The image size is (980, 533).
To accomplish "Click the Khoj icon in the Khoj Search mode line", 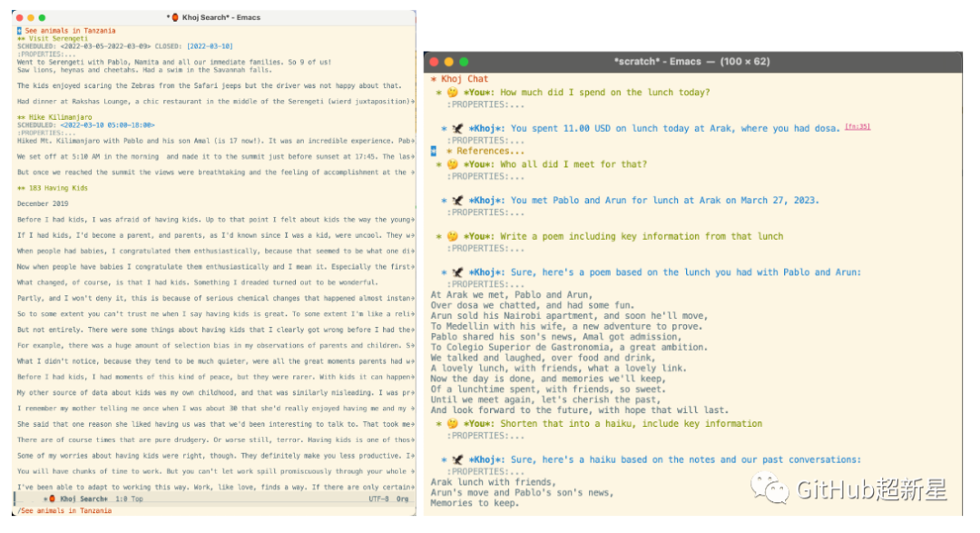I will click(52, 498).
